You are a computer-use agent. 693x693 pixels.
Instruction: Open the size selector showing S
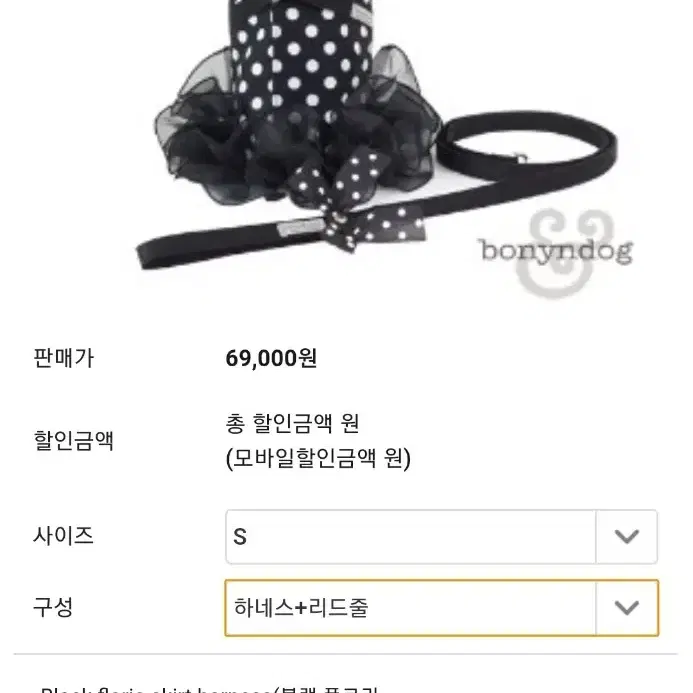click(442, 537)
